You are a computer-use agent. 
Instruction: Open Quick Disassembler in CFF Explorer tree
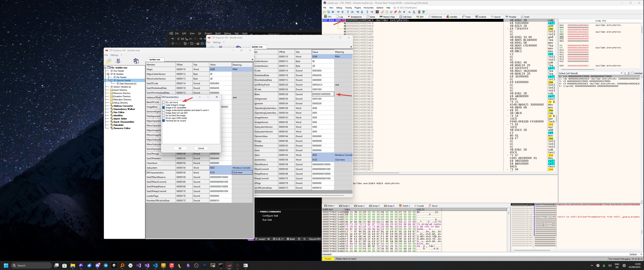pos(124,122)
